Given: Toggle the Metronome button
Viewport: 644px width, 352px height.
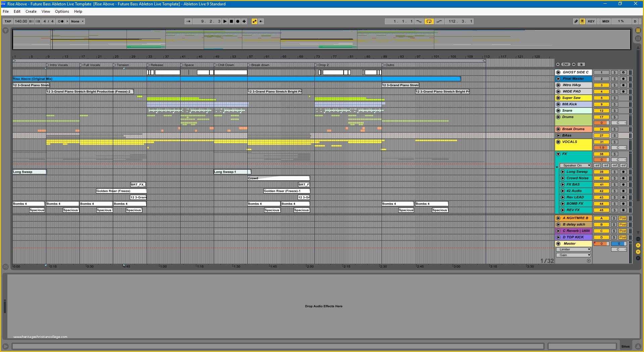Looking at the screenshot, I should (61, 21).
